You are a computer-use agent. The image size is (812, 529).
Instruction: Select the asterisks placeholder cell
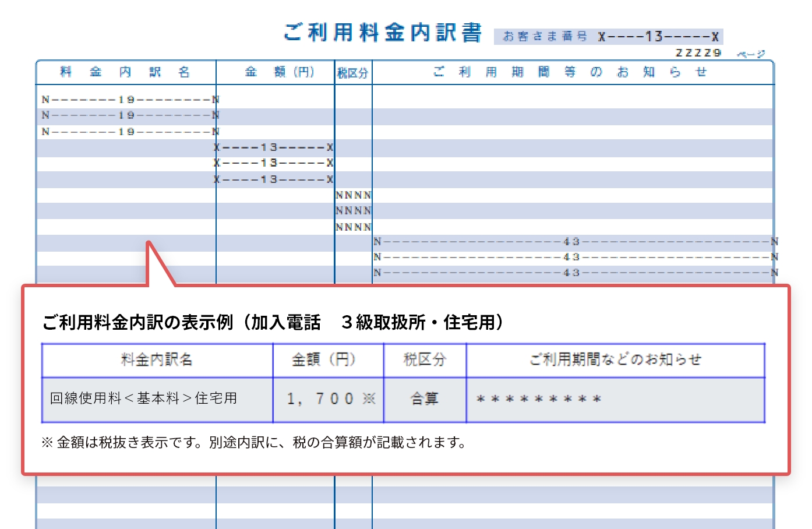[x=538, y=400]
